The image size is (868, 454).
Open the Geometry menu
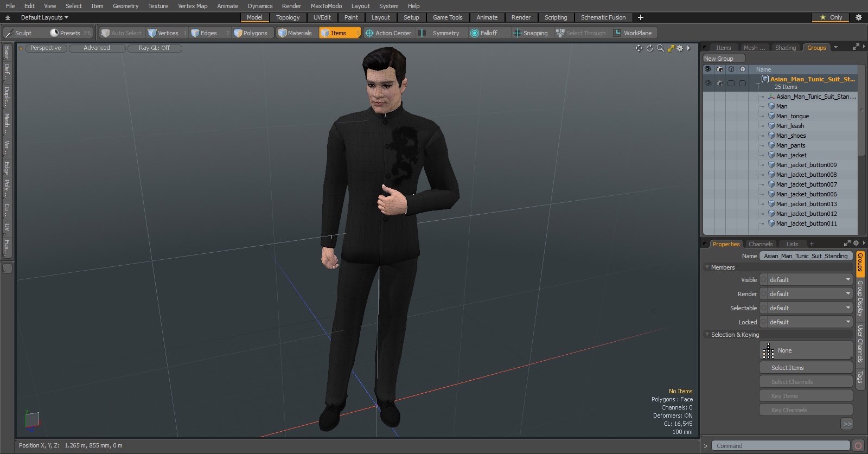(125, 6)
